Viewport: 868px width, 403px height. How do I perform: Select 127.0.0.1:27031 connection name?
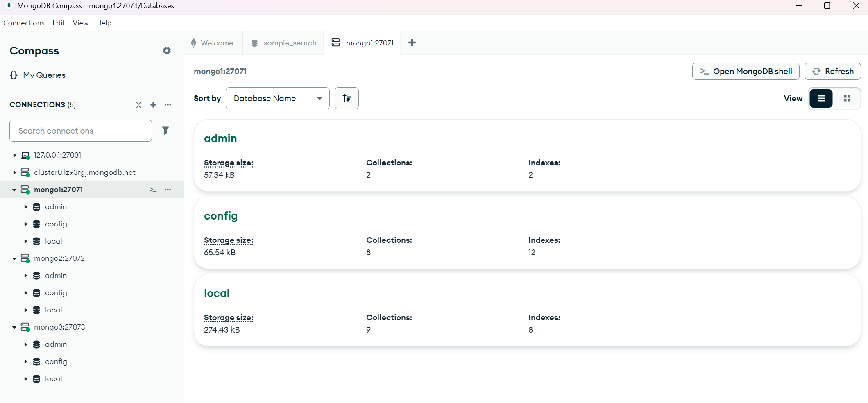pos(58,155)
